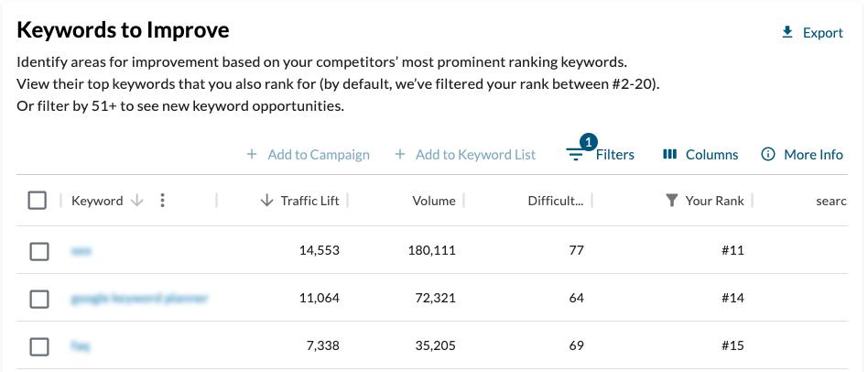Open Keyword column three-dot menu

click(162, 201)
